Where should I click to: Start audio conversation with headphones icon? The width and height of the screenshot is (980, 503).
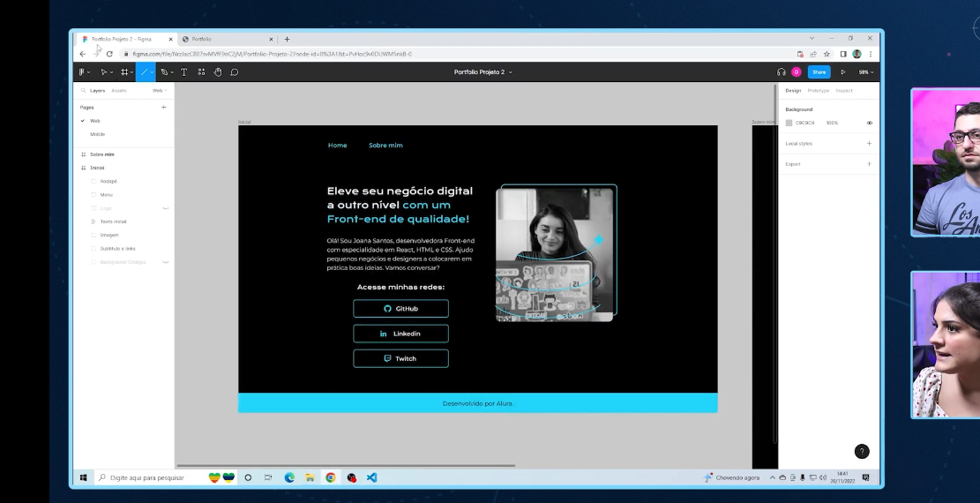click(x=782, y=72)
